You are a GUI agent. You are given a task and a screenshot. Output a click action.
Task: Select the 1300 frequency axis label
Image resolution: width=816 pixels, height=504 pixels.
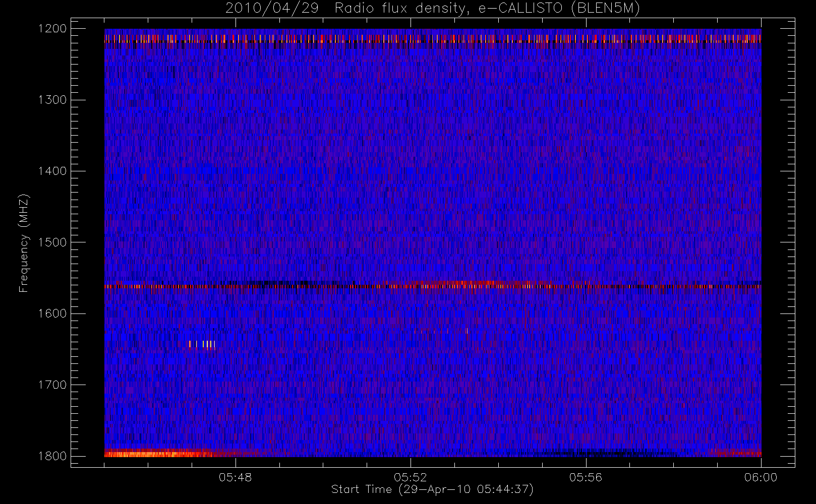pos(52,100)
